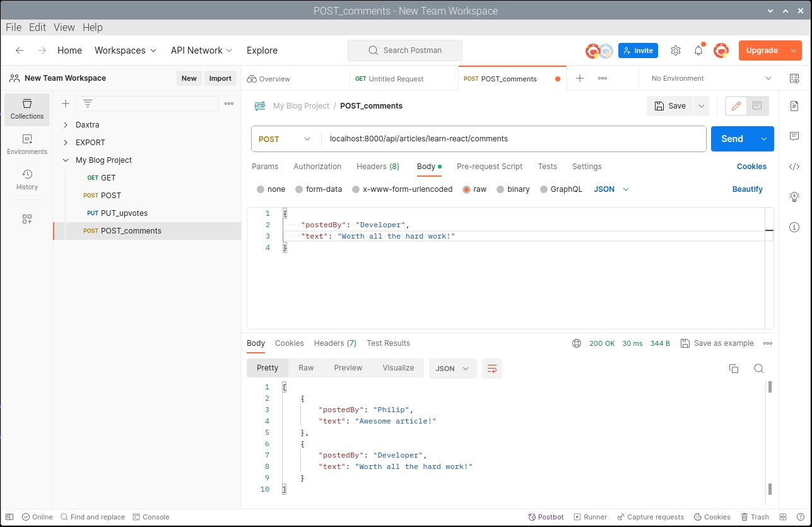Open the History sidebar panel
The width and height of the screenshot is (812, 527).
pos(27,180)
